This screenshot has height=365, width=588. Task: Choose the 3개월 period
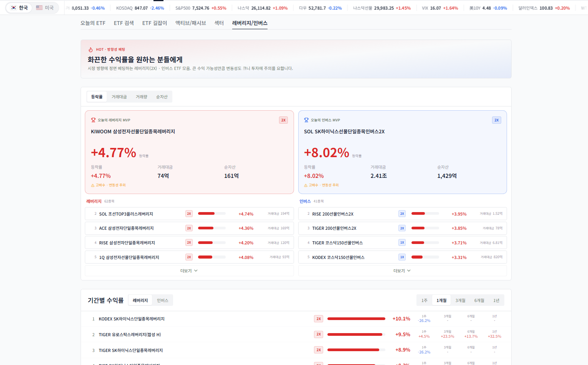[461, 300]
